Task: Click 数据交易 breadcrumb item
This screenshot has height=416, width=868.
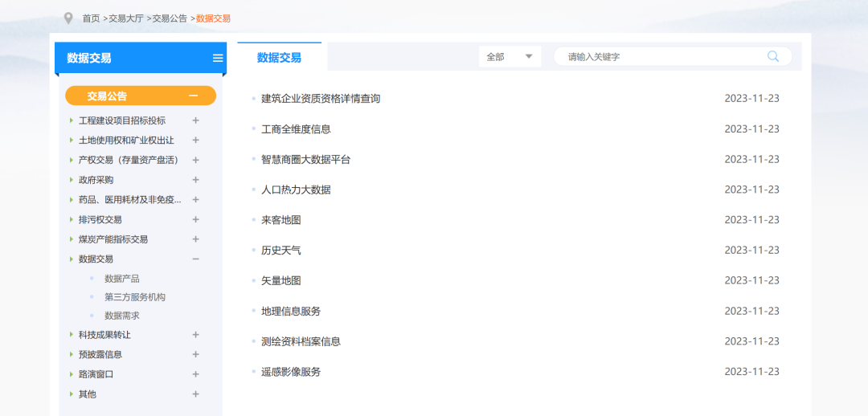Action: coord(213,18)
